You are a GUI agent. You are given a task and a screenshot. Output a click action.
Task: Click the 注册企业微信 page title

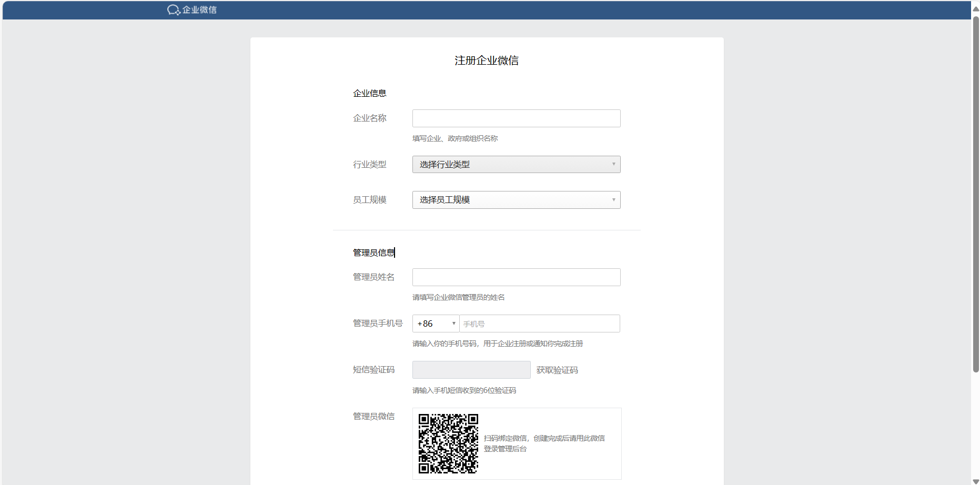tap(487, 60)
